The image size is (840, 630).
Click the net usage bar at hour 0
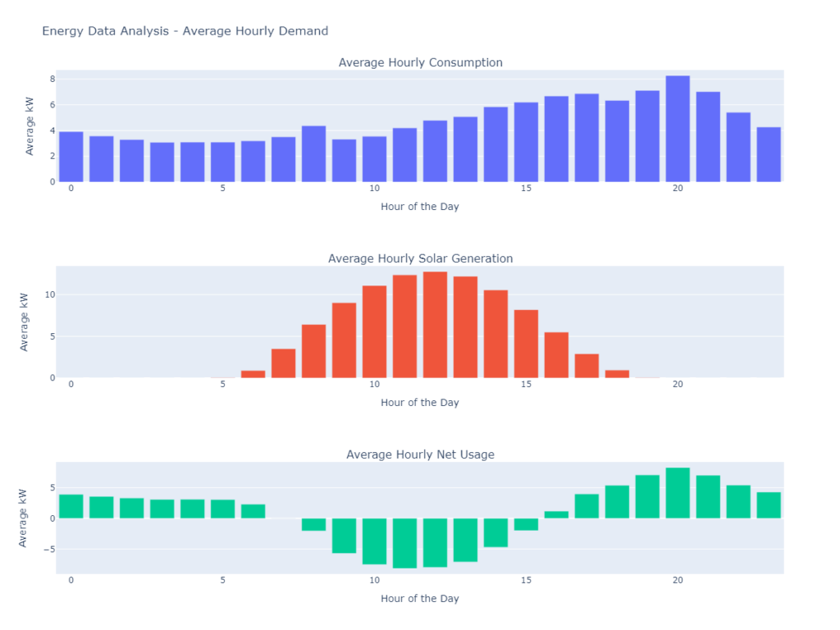71,506
